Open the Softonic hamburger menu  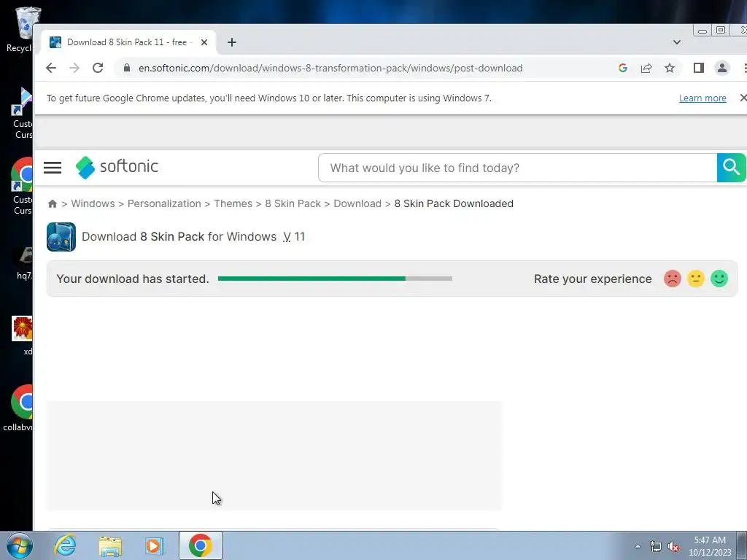53,168
